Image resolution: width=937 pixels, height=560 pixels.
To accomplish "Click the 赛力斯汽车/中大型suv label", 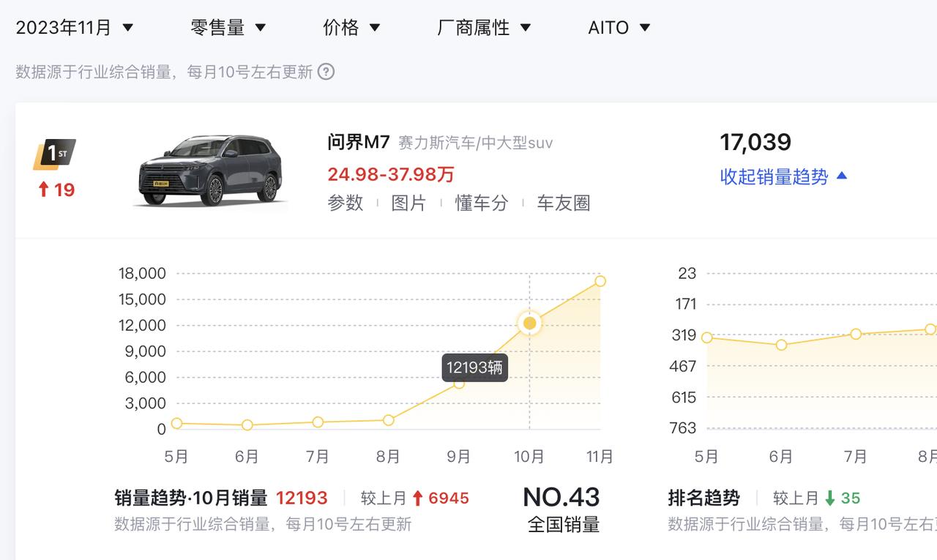I will click(475, 143).
